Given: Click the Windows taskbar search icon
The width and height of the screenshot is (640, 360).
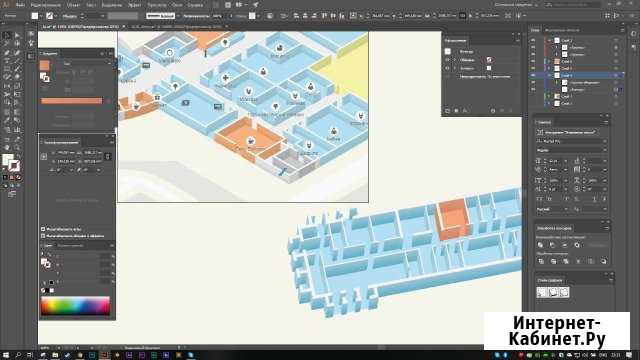Looking at the screenshot, I should 18,355.
